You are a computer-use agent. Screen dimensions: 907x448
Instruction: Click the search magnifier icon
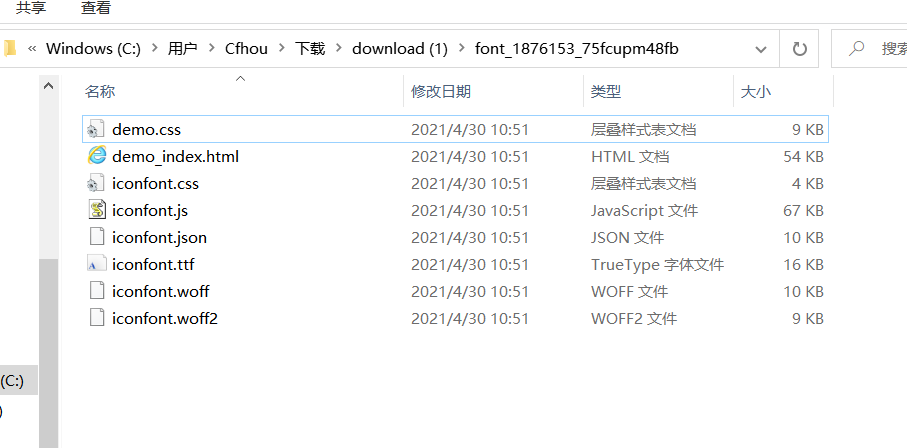pyautogui.click(x=856, y=48)
